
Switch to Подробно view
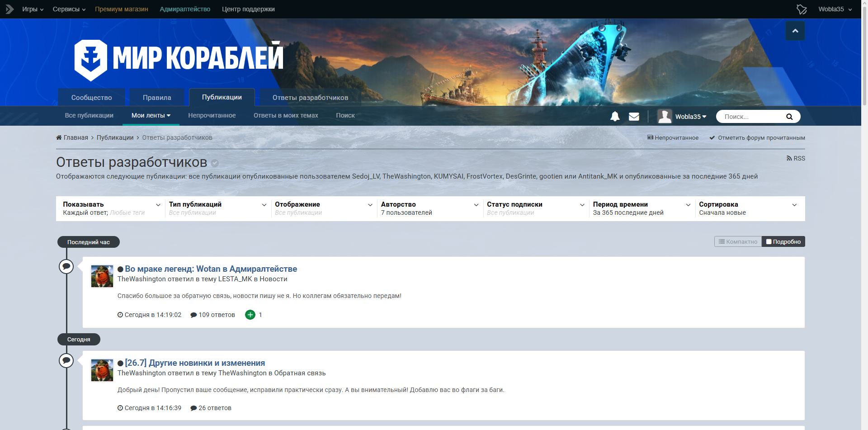pyautogui.click(x=783, y=242)
